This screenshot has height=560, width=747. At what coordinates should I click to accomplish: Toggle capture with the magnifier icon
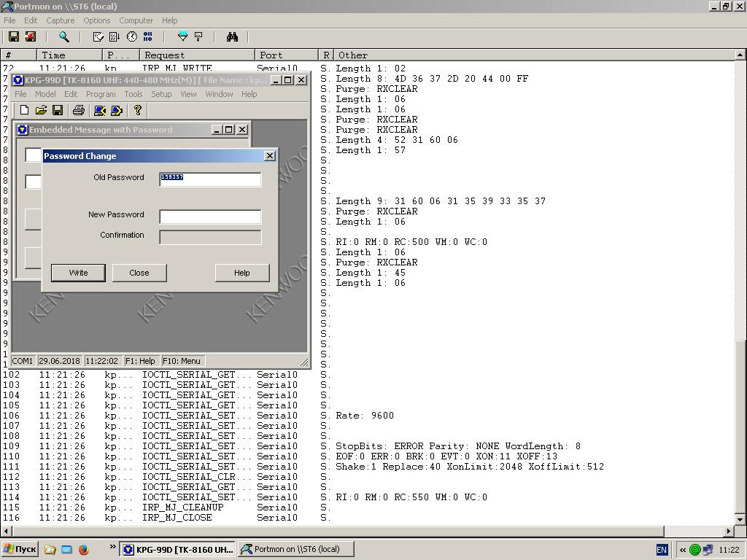click(64, 36)
